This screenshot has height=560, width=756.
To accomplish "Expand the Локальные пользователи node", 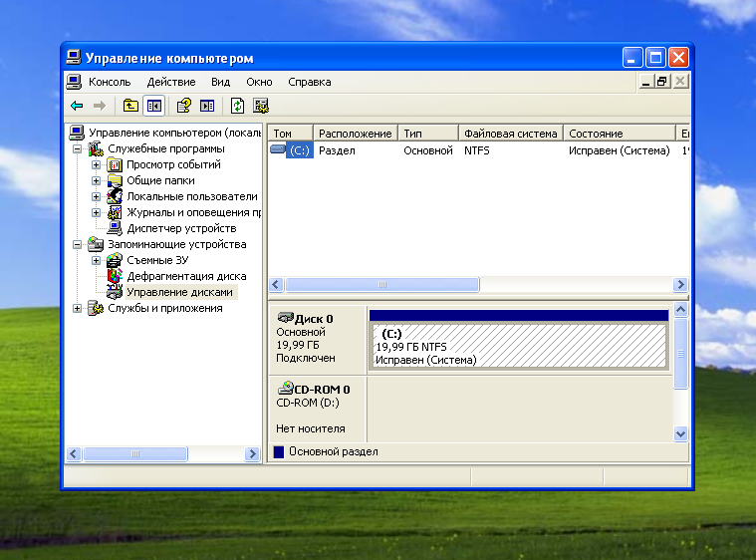I will tap(96, 196).
